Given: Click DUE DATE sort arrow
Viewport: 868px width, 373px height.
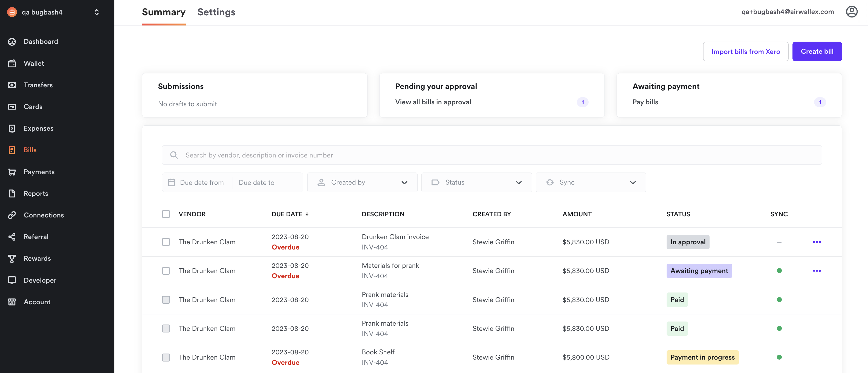Looking at the screenshot, I should click(307, 214).
